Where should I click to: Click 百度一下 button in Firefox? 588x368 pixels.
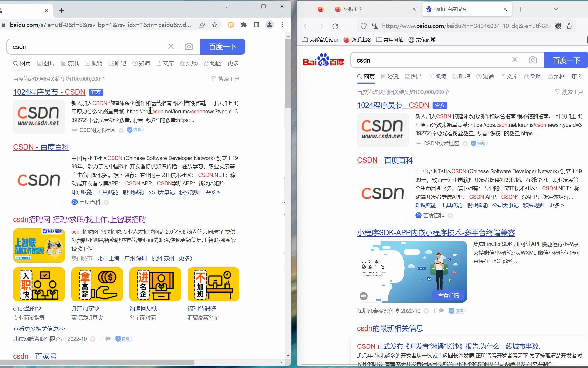click(x=566, y=60)
